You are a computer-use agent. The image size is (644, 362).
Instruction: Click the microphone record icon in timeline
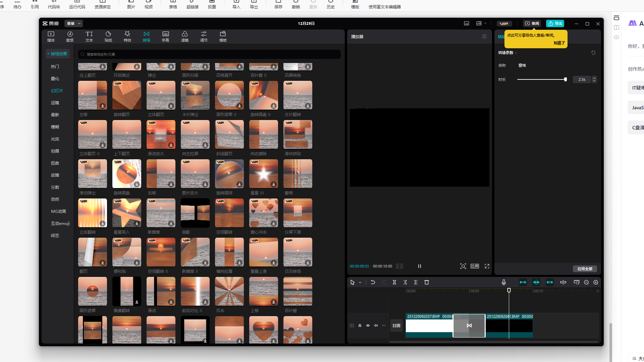point(503,282)
